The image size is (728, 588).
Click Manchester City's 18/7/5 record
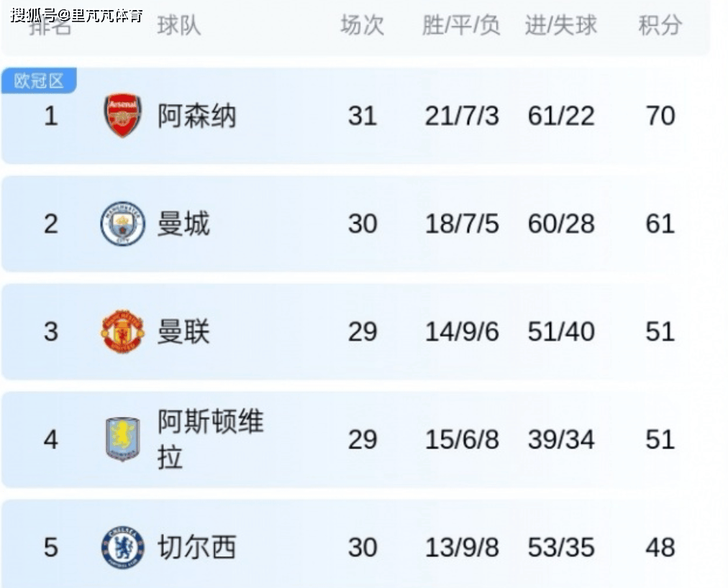point(461,224)
